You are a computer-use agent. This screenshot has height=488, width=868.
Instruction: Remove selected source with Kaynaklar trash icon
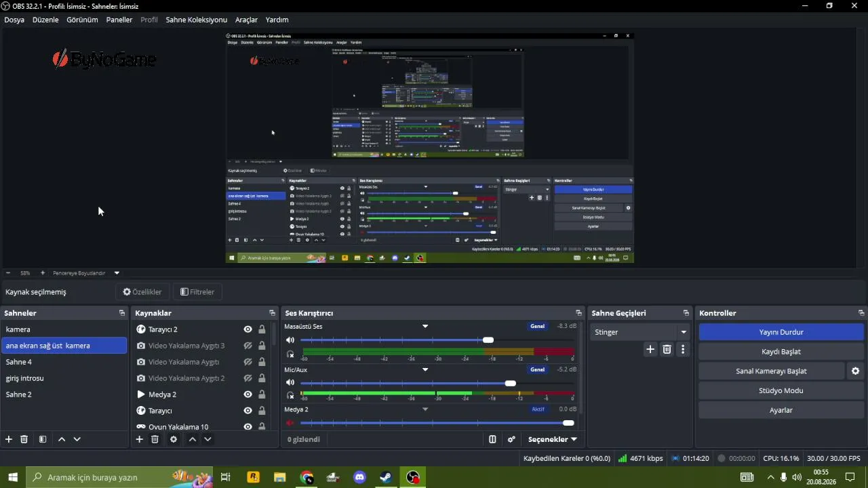pos(155,439)
